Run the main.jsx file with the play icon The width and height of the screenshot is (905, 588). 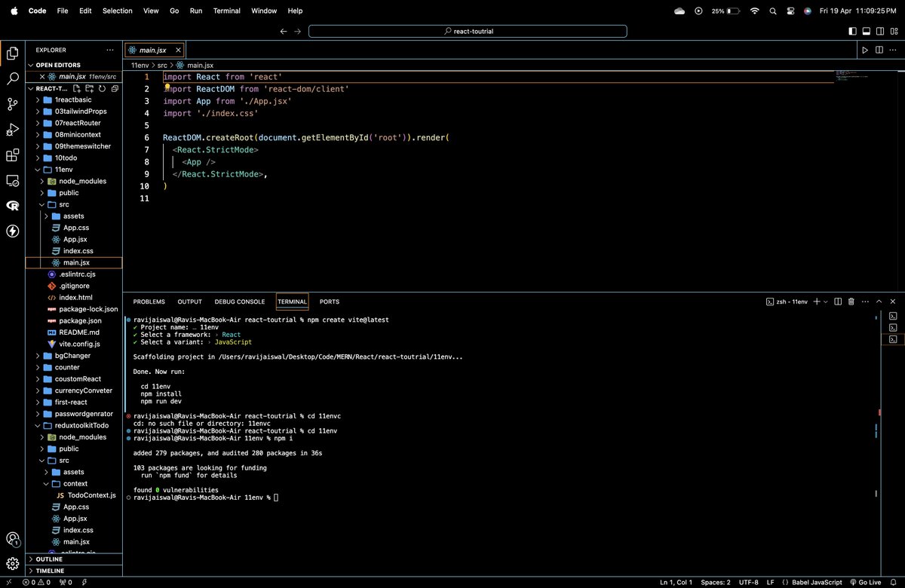click(x=865, y=50)
